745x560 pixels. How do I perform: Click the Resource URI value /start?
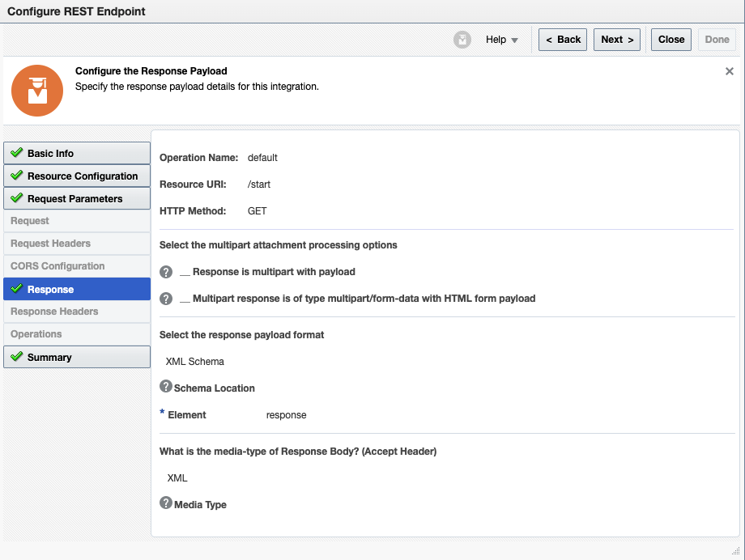[x=259, y=185]
